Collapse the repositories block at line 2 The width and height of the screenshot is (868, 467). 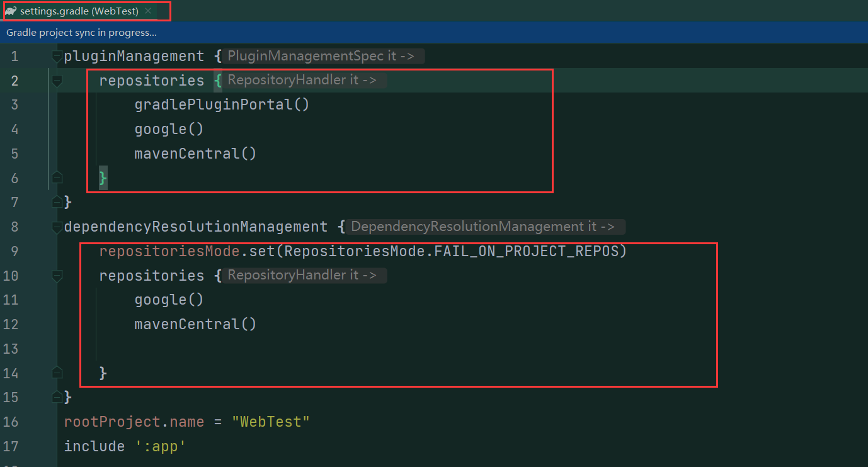coord(57,81)
